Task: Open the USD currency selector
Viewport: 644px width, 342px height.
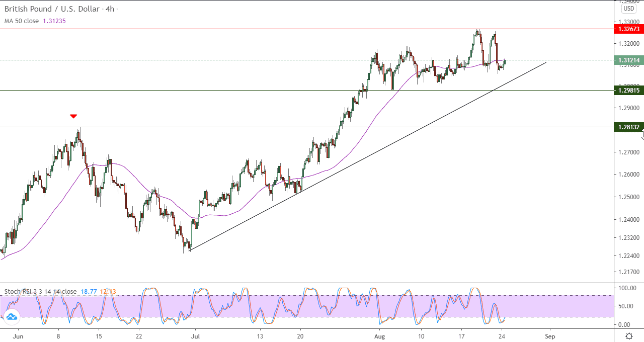Action: pos(628,9)
